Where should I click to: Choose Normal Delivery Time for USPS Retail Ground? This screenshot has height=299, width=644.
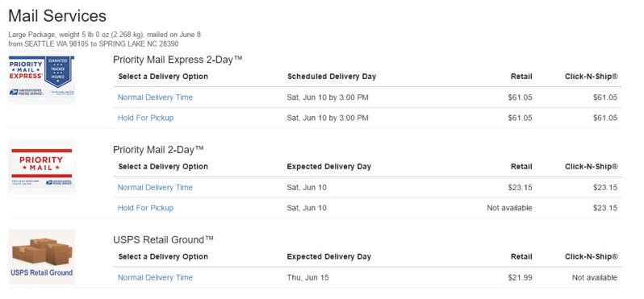155,278
